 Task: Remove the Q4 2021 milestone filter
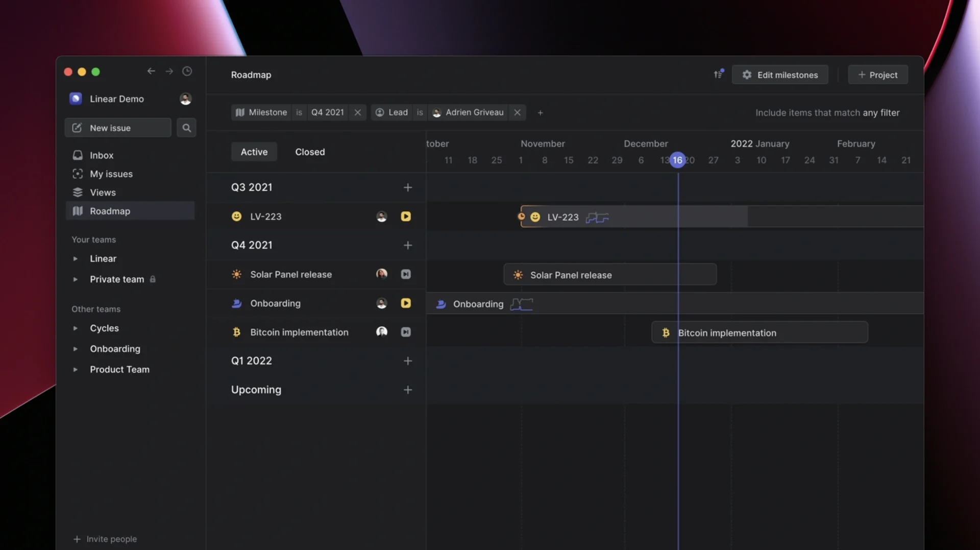click(x=357, y=112)
